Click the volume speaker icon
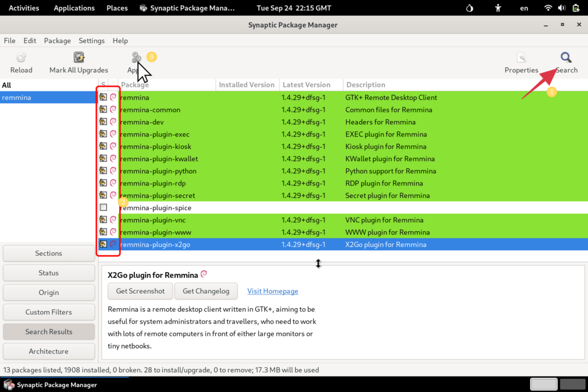The width and height of the screenshot is (588, 392). tap(562, 8)
